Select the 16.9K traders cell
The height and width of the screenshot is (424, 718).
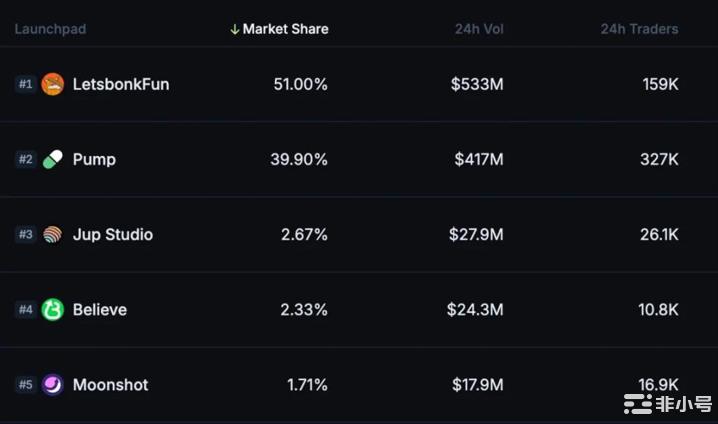658,385
